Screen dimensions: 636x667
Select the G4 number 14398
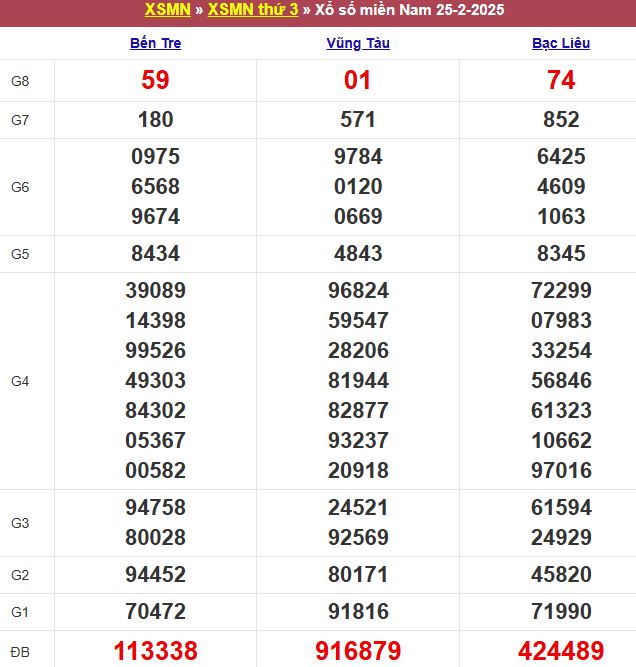click(x=155, y=320)
